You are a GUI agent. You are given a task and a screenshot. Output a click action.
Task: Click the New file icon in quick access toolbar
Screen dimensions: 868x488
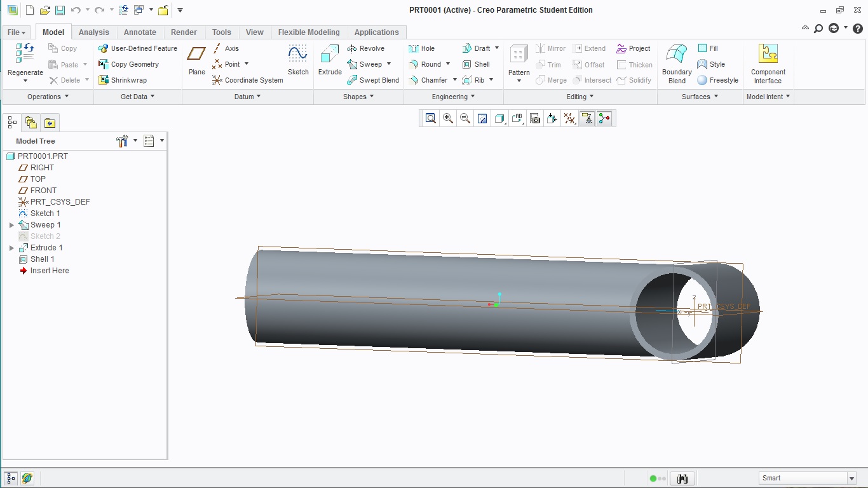tap(29, 10)
